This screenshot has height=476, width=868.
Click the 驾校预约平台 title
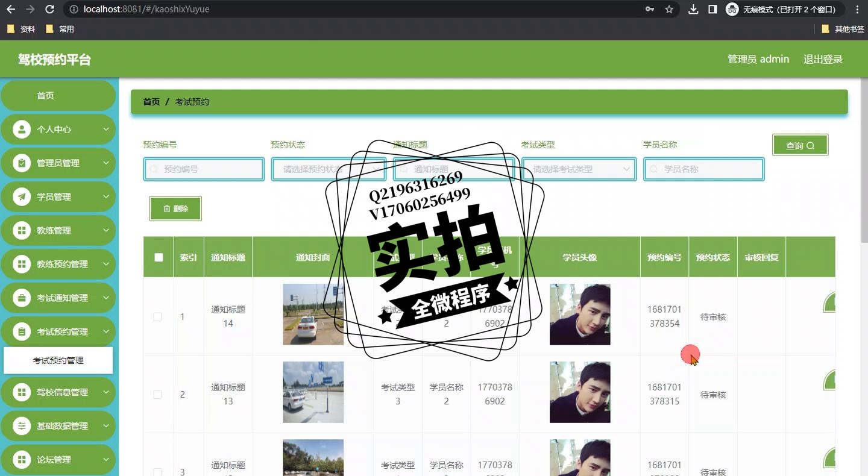54,59
